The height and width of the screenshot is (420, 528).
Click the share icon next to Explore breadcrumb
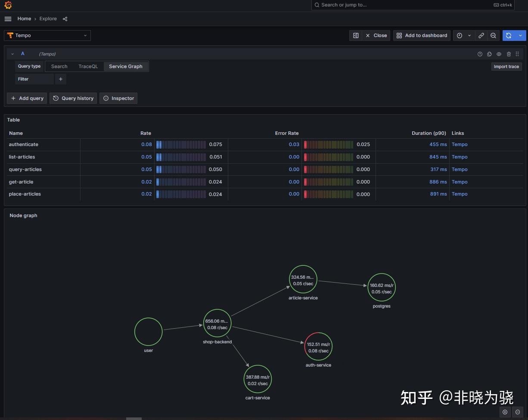click(65, 19)
